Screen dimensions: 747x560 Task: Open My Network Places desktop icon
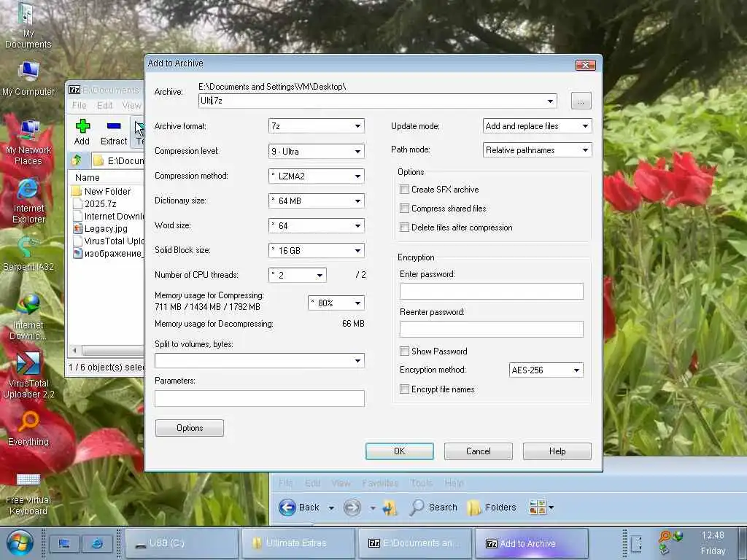(28, 142)
